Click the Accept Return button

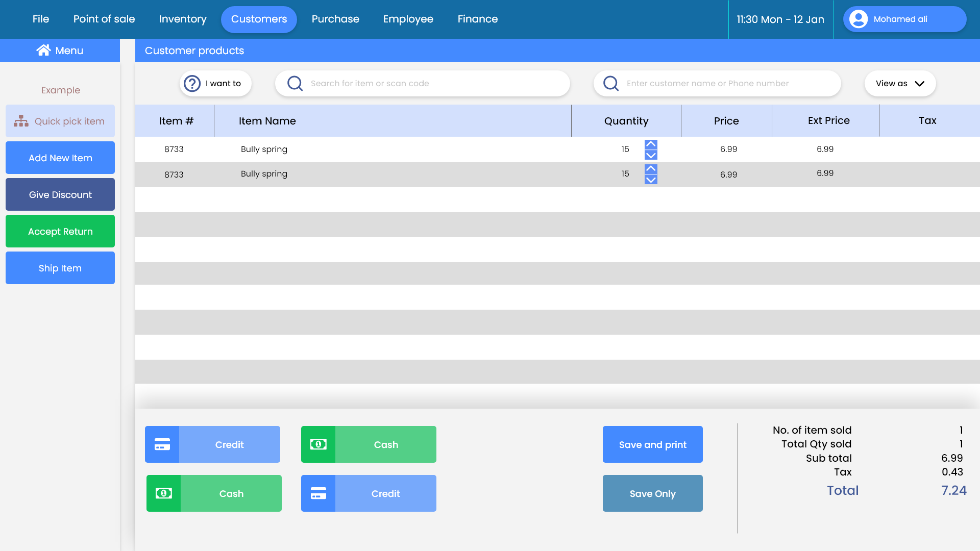tap(60, 231)
